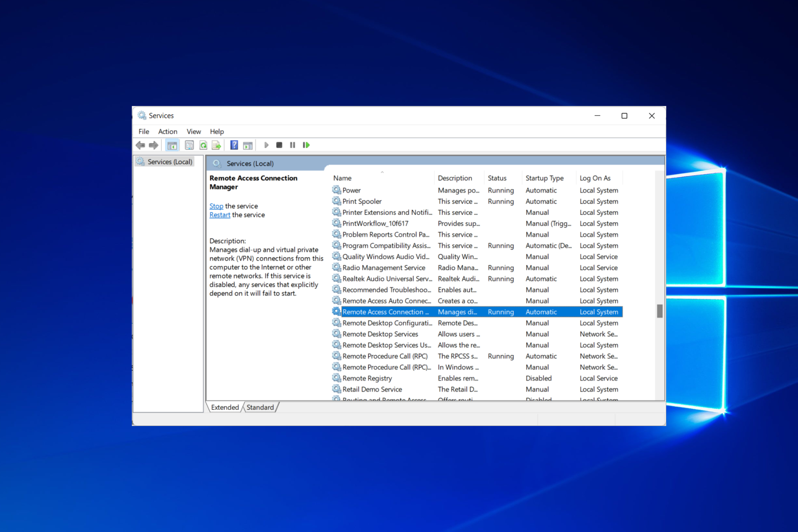Click the Stop the service link

[x=216, y=206]
